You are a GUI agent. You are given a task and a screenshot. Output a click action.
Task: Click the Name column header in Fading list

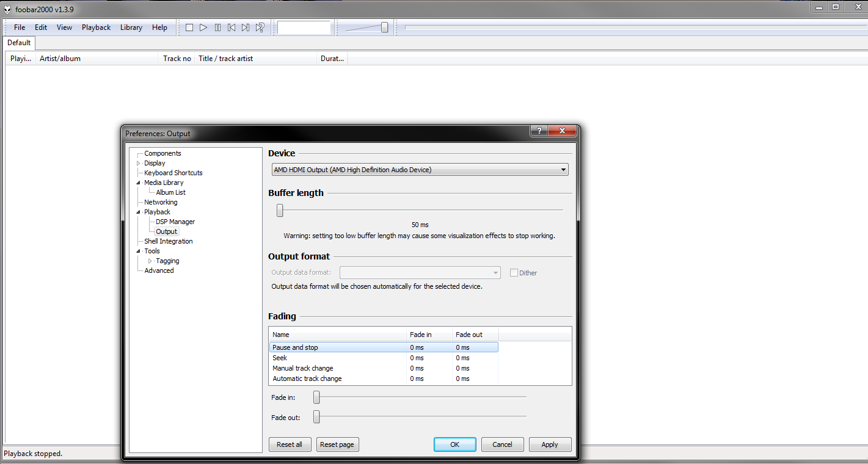pos(338,335)
